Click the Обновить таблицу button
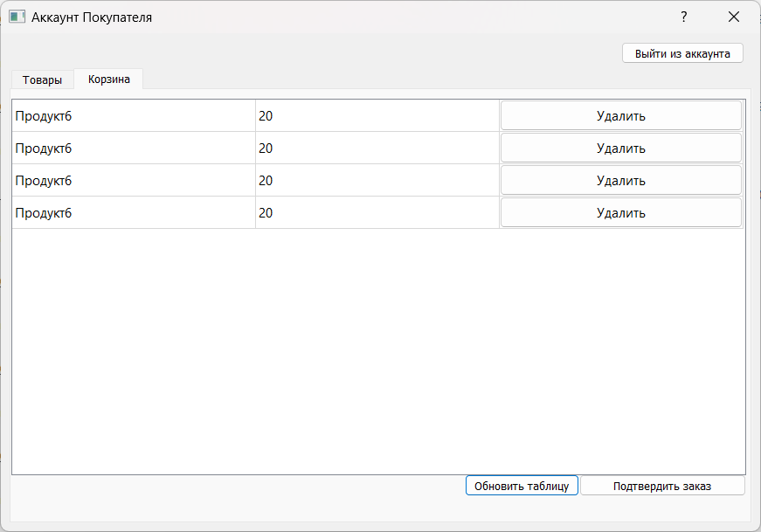 pos(522,486)
